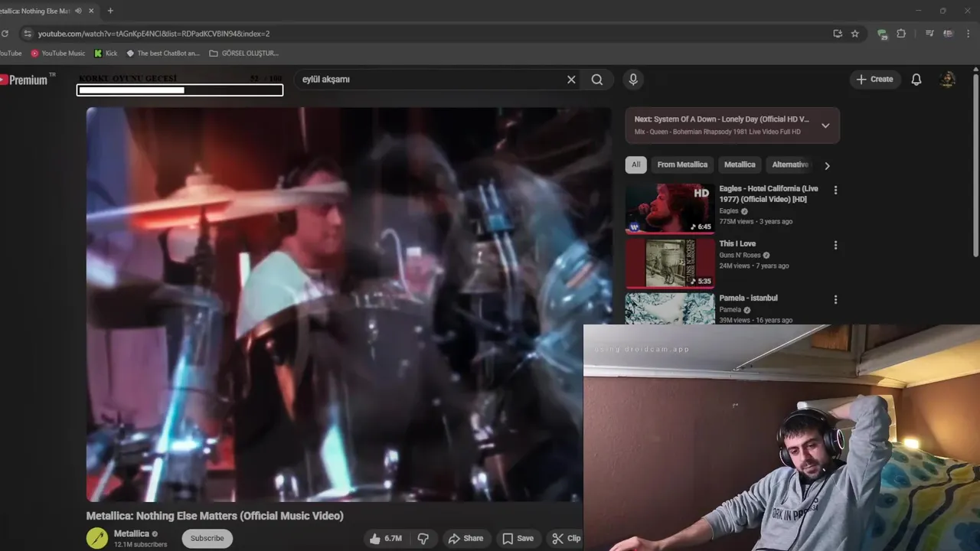
Task: Focus the youtube.com address bar
Action: [x=429, y=34]
